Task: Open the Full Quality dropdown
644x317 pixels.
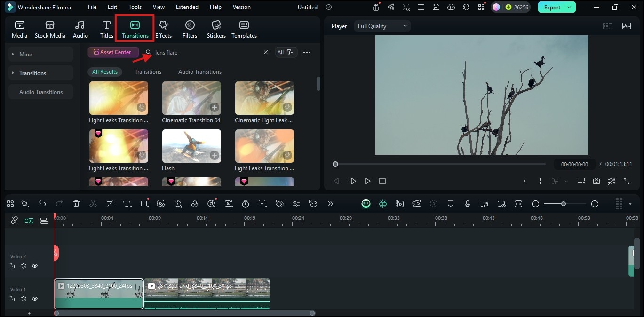Action: click(382, 26)
